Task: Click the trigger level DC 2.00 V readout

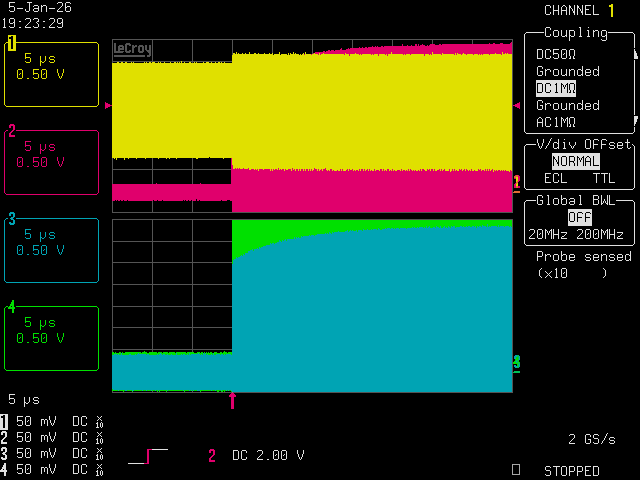Action: [x=268, y=455]
